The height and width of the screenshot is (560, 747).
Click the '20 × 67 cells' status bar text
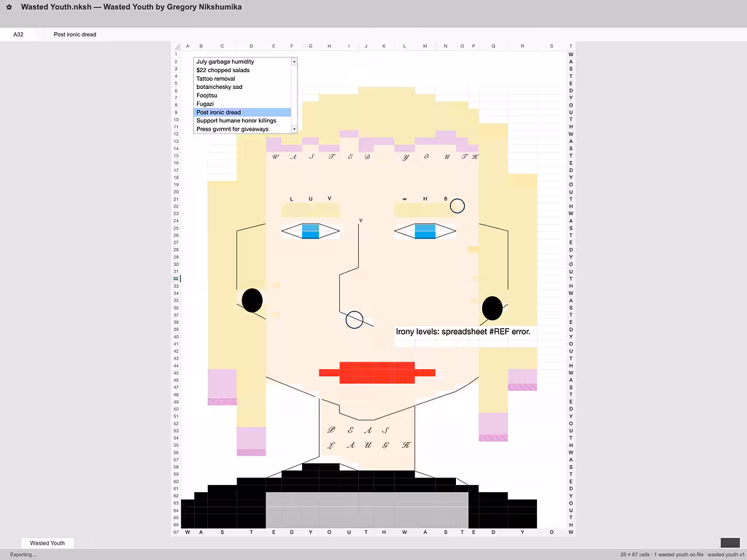tap(635, 554)
